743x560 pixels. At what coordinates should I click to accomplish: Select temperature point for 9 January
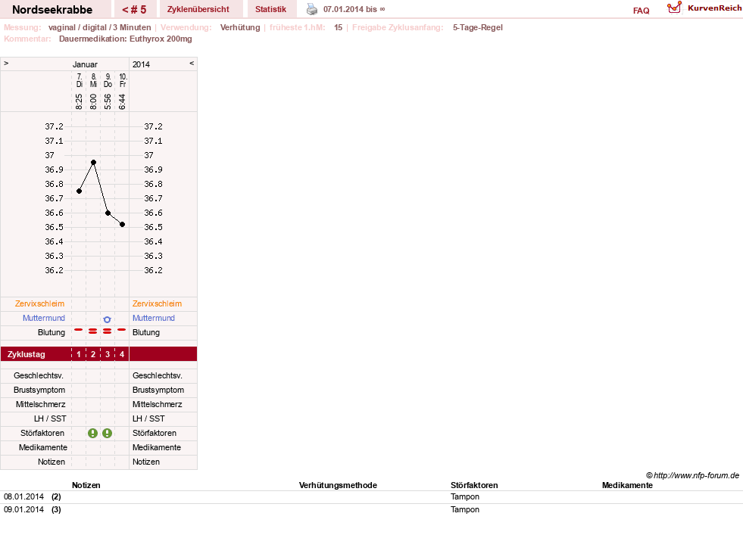[108, 213]
